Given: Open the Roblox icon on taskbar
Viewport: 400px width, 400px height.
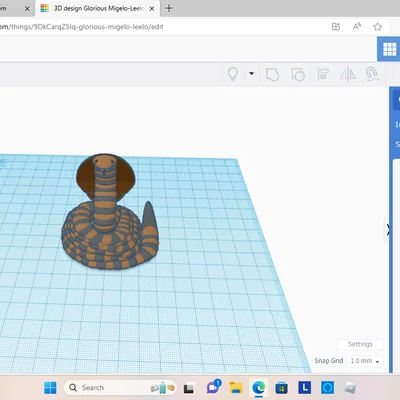Looking at the screenshot, I should pos(350,388).
